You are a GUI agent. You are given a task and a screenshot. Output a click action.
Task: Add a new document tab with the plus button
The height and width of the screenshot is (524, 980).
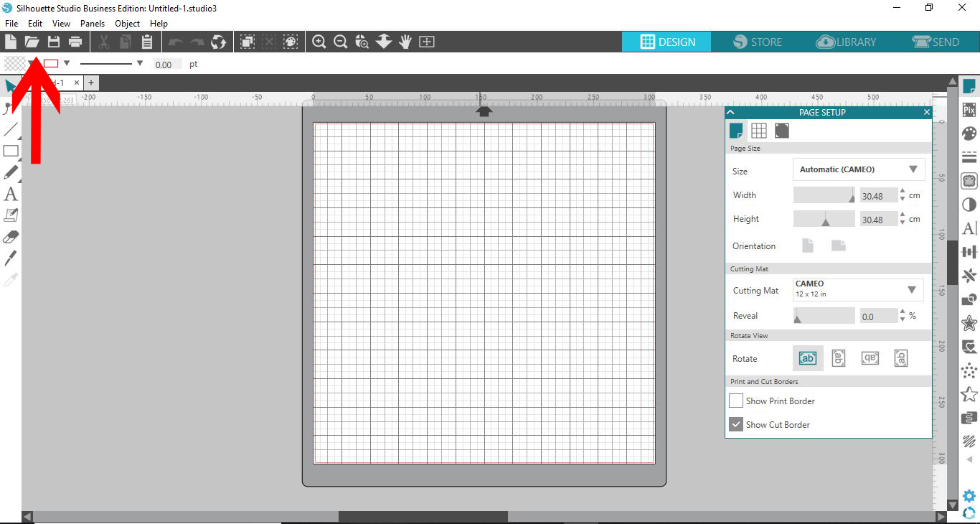(x=91, y=83)
